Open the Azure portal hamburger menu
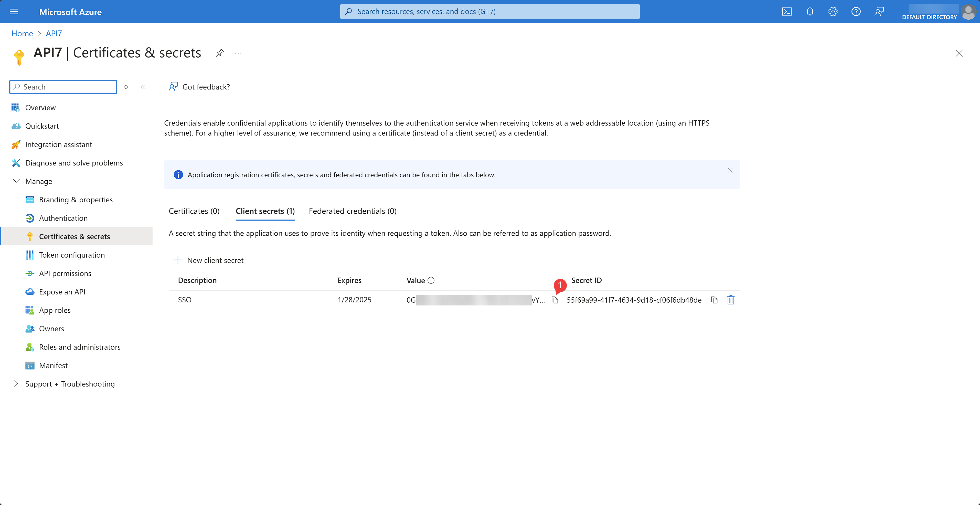This screenshot has height=505, width=980. [x=14, y=12]
